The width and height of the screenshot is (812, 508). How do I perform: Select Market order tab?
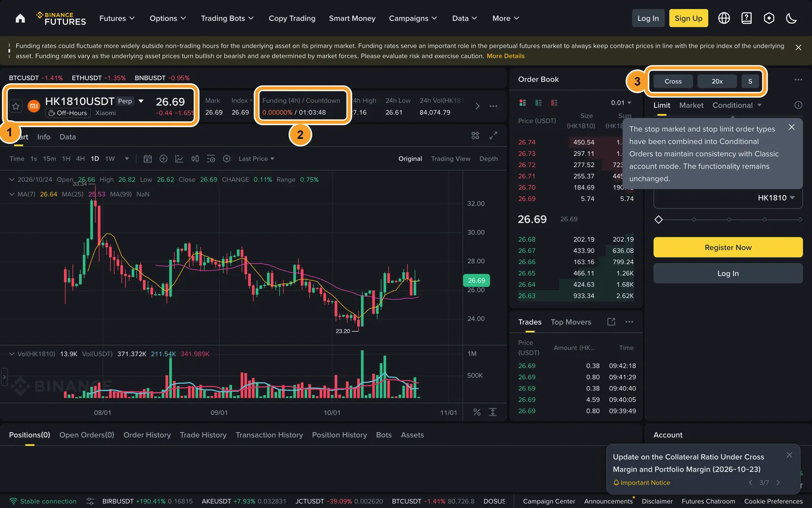(691, 105)
